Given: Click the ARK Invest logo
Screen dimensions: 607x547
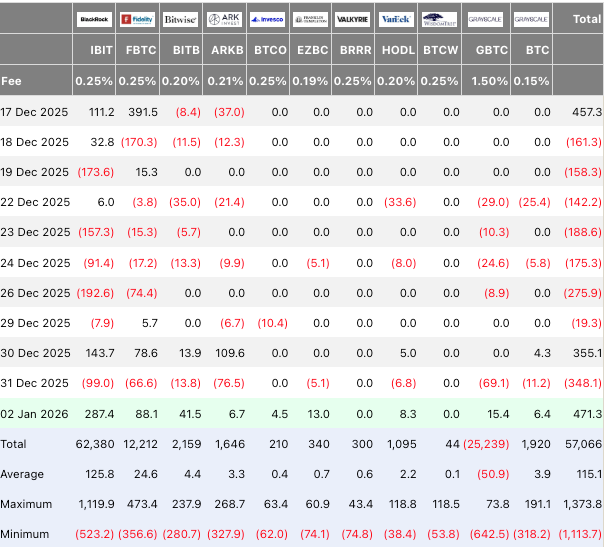Looking at the screenshot, I should [x=223, y=19].
